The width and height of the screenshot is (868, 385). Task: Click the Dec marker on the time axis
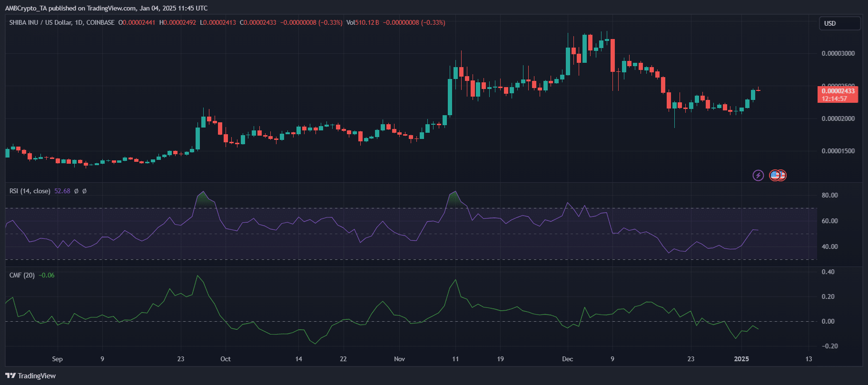click(567, 359)
